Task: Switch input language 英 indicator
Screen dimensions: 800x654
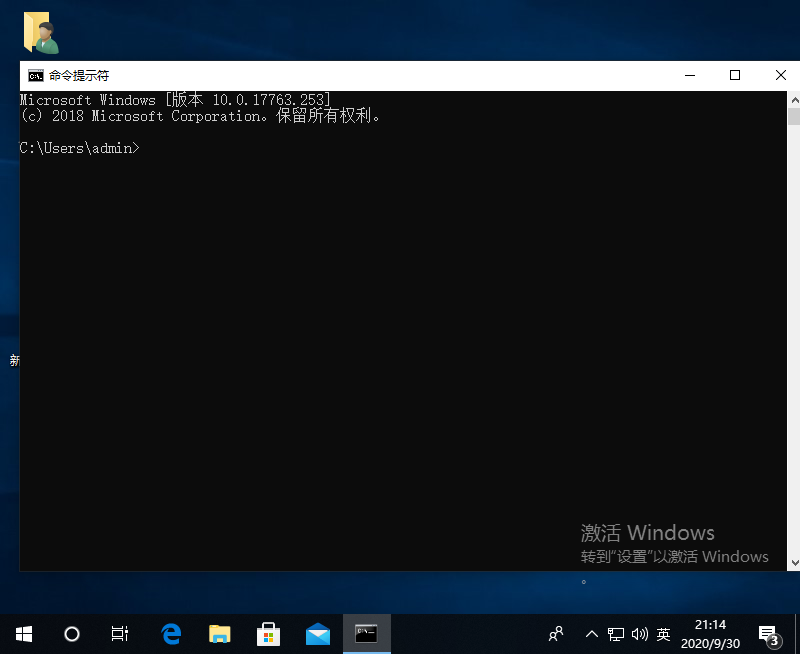Action: pos(663,634)
